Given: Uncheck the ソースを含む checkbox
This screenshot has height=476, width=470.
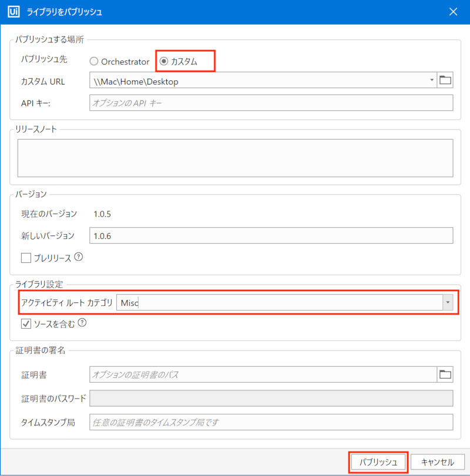Looking at the screenshot, I should tap(26, 323).
